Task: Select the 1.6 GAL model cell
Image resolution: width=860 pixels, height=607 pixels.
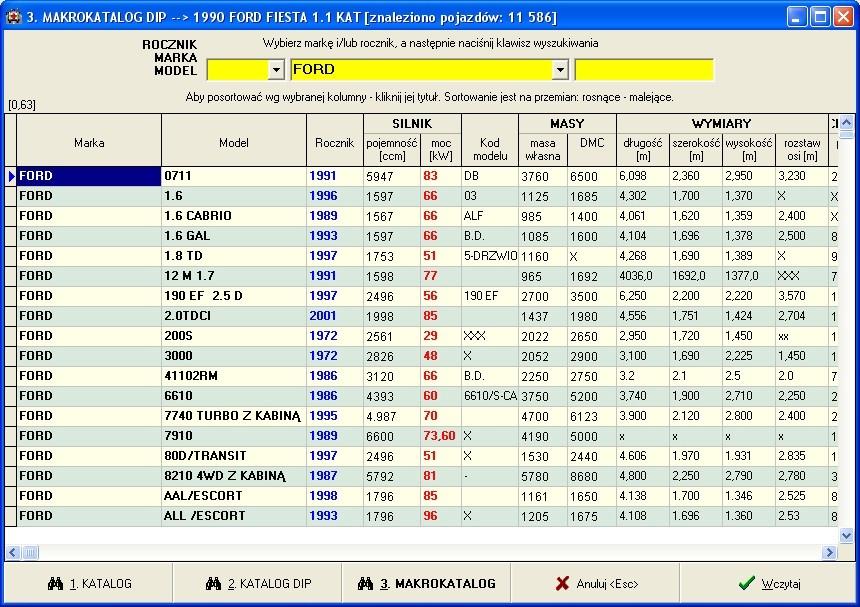Action: pos(234,236)
